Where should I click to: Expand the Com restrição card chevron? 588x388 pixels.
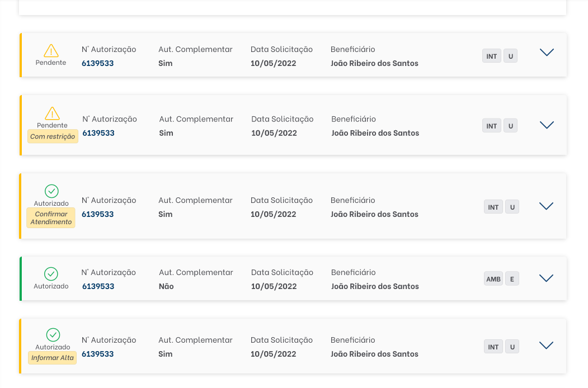click(547, 125)
